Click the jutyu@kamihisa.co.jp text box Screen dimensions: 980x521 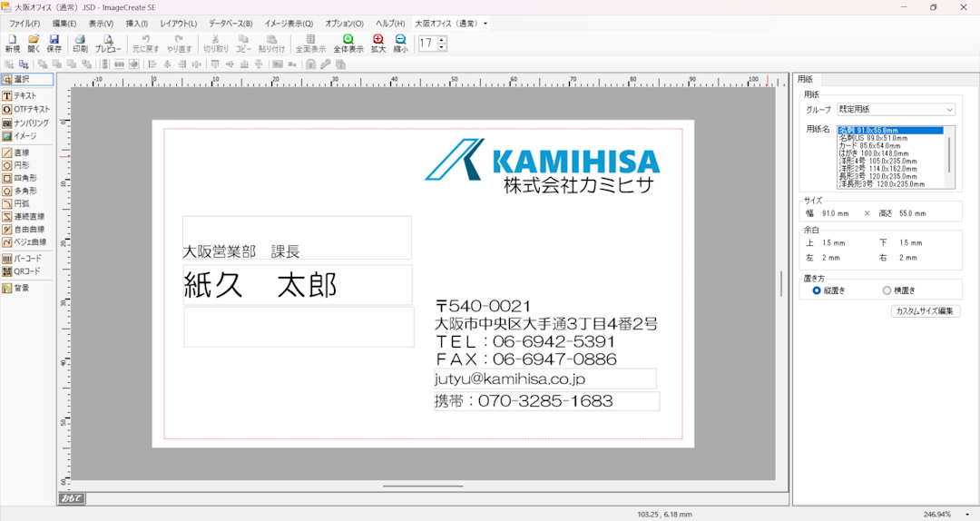[x=545, y=379]
